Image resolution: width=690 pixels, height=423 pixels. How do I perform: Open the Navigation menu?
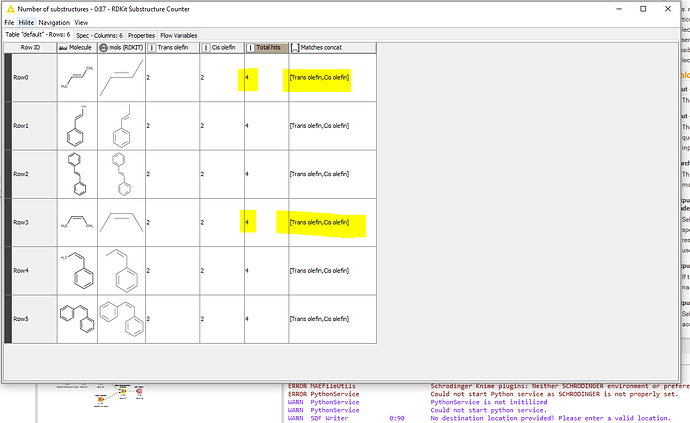click(x=54, y=22)
